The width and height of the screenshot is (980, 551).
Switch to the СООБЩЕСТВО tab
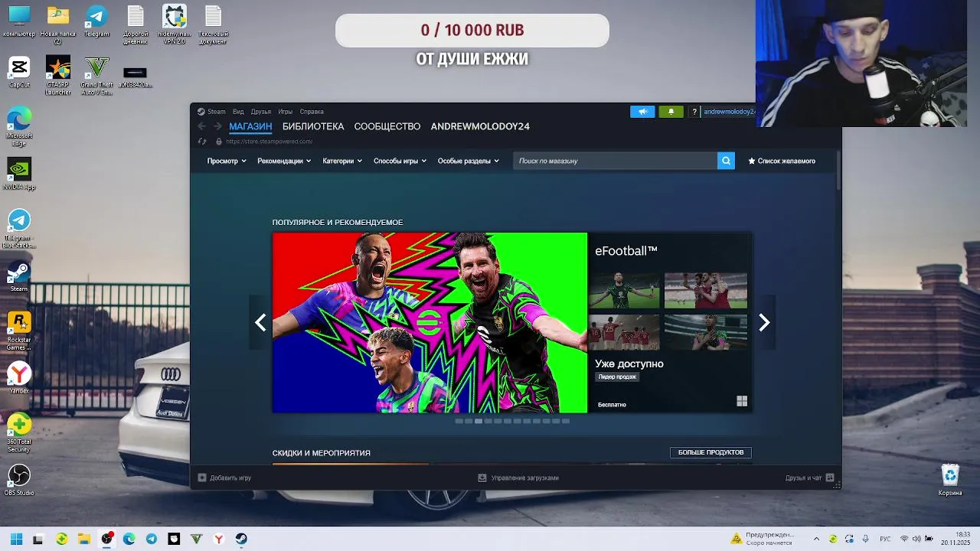coord(387,126)
